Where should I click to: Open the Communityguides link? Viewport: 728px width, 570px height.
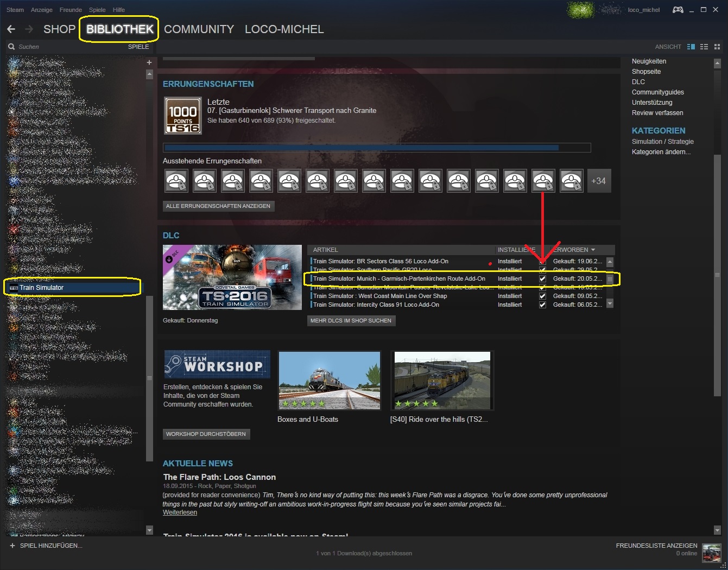coord(658,92)
